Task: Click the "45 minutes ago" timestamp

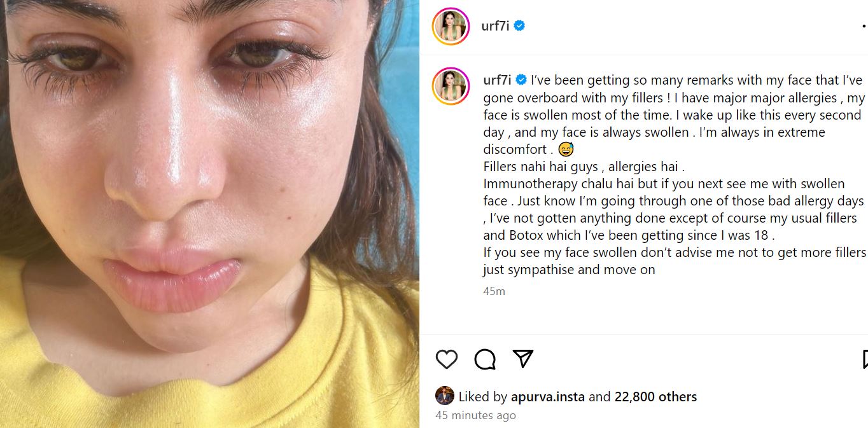Action: [x=475, y=415]
